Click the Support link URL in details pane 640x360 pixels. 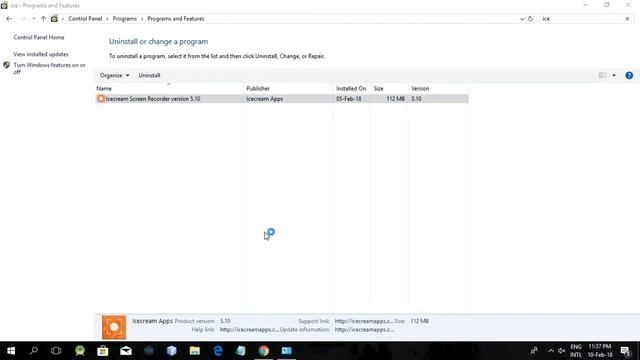coord(364,321)
